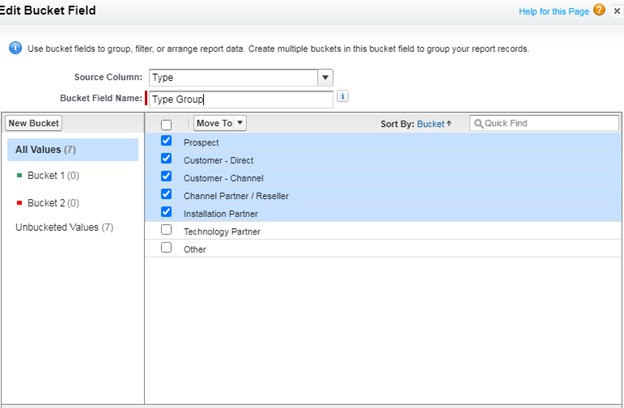Click the Sort By Bucket ascending arrow
Screen dimensions: 624x408
point(449,124)
